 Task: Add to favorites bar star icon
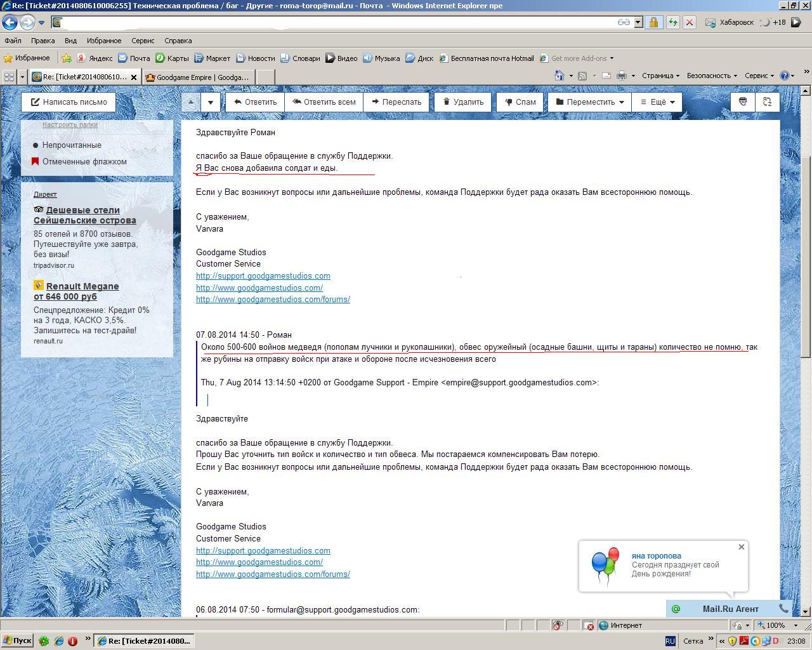pyautogui.click(x=66, y=58)
